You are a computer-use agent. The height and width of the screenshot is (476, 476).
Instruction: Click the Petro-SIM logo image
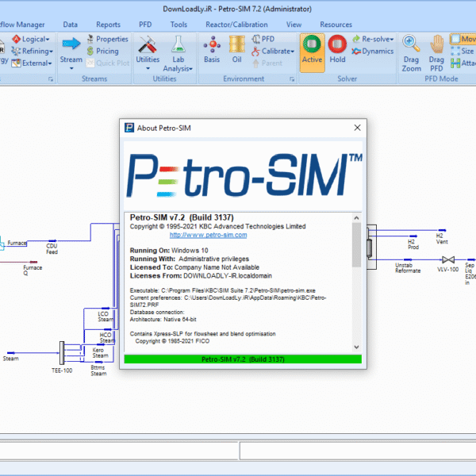click(243, 175)
